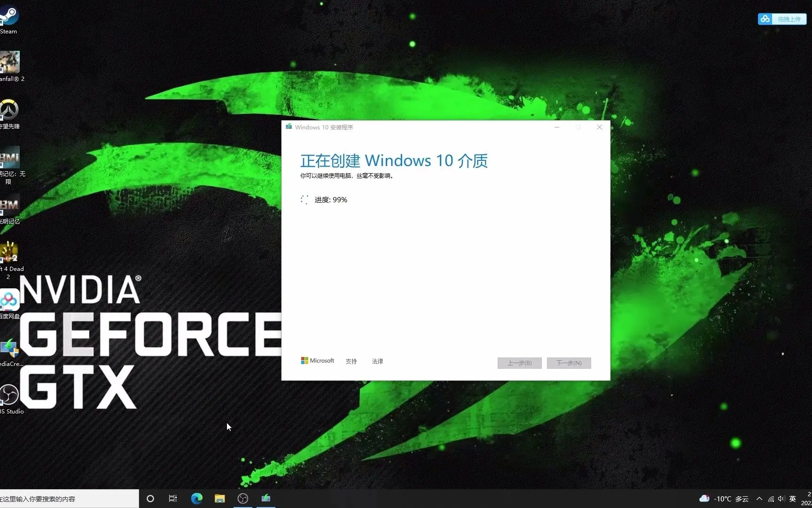Screen dimensions: 812x508
Task: Open the Titanfall 2 desktop icon
Action: point(9,66)
